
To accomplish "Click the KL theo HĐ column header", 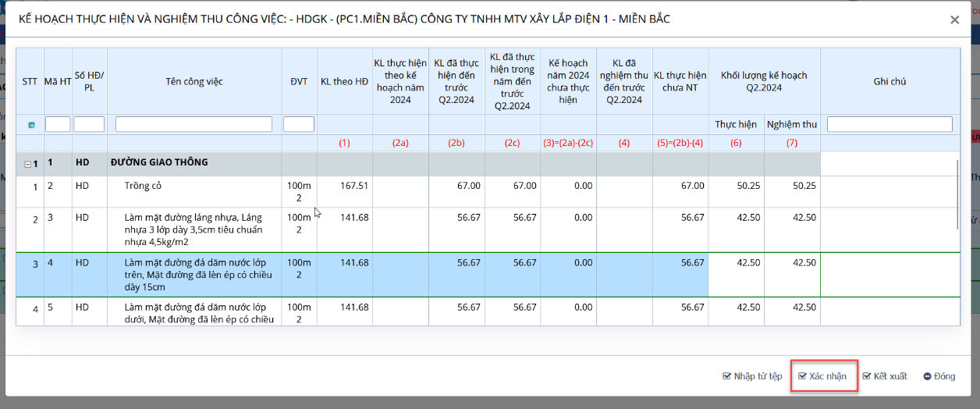I will coord(344,81).
